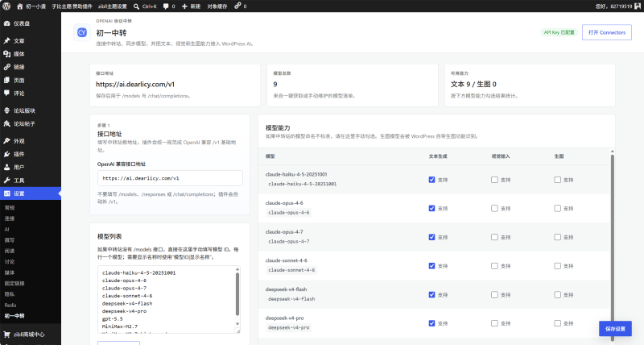Image resolution: width=644 pixels, height=345 pixels.
Task: Open comments bubble in admin bar
Action: point(169,6)
